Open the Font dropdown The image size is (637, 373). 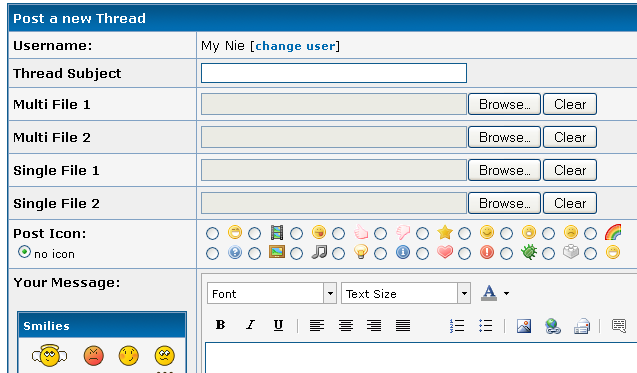tap(272, 293)
